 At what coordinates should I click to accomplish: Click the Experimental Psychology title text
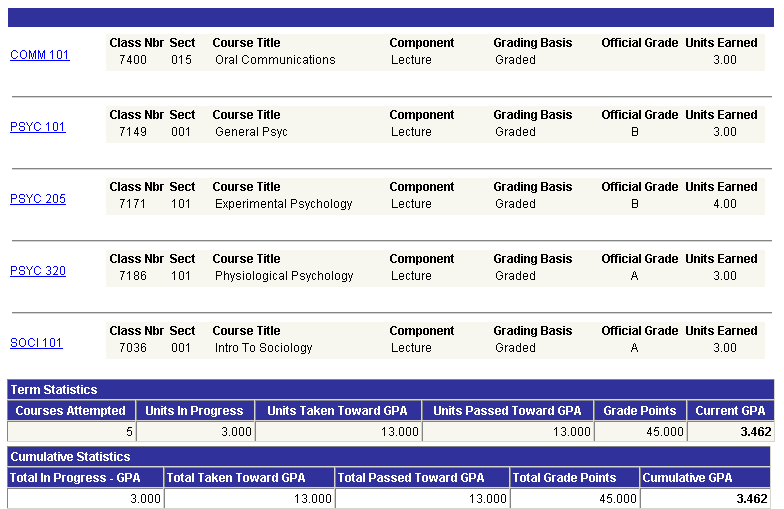pos(283,204)
